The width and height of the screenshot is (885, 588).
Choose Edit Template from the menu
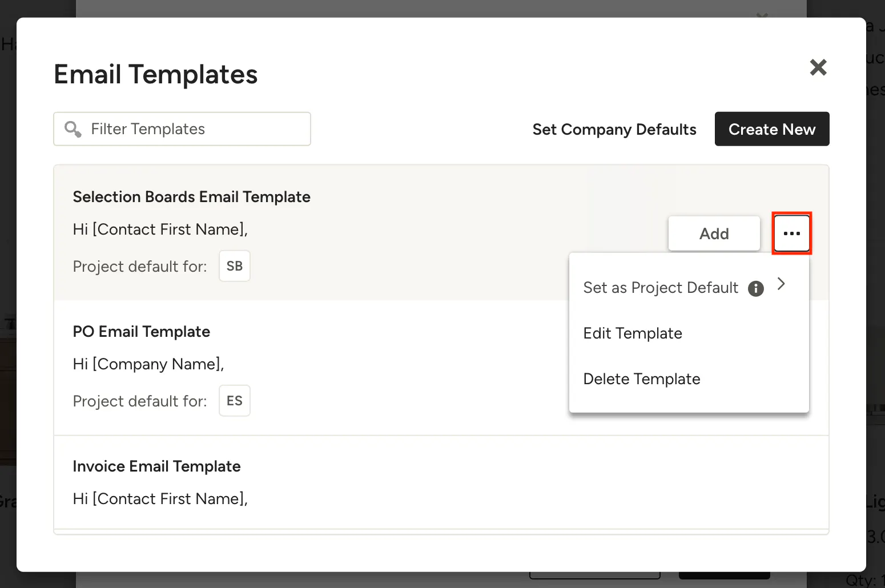[633, 333]
